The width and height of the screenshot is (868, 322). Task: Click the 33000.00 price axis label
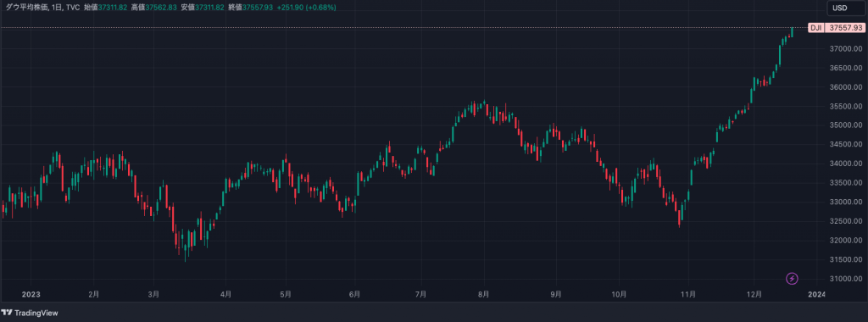coord(845,202)
